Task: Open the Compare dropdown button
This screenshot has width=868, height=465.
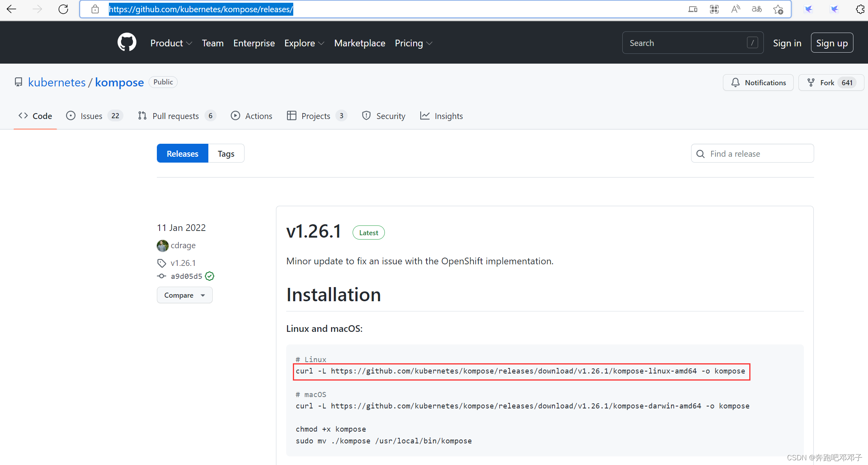Action: click(184, 295)
